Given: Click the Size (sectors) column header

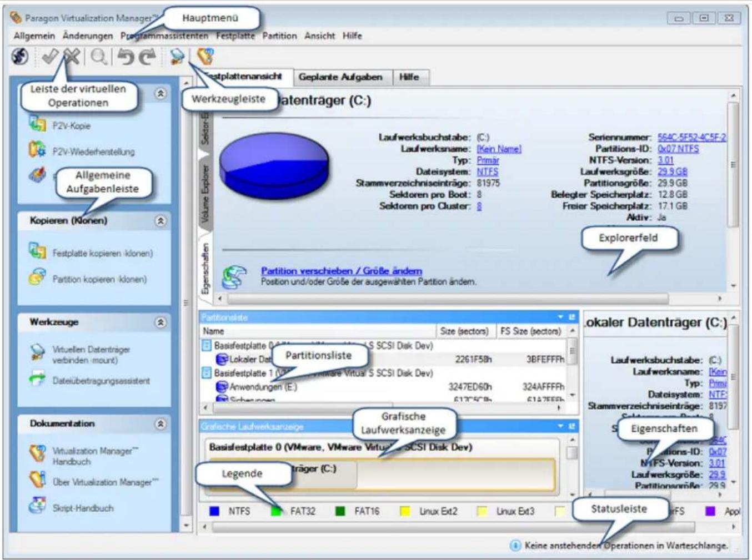Looking at the screenshot, I should [465, 331].
